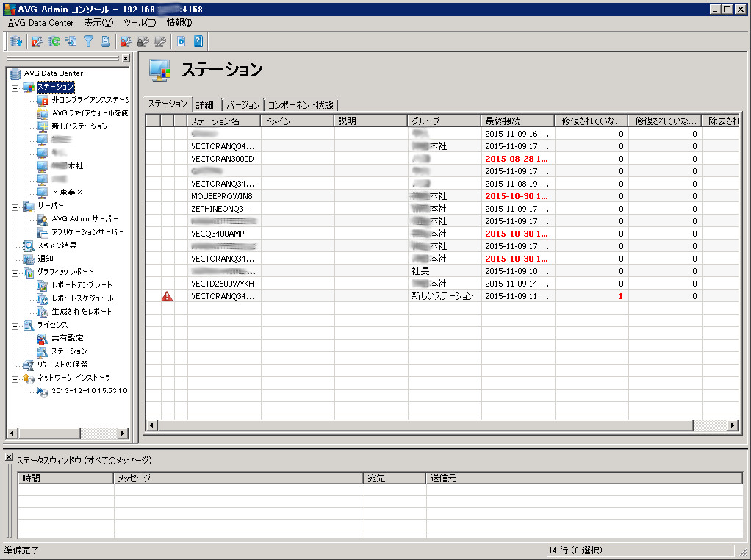This screenshot has width=751, height=560.
Task: Select ステーション under ライセンス
Action: 69,351
